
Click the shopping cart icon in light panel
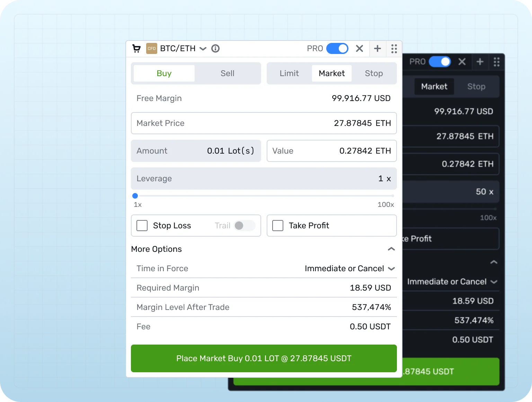click(x=136, y=49)
